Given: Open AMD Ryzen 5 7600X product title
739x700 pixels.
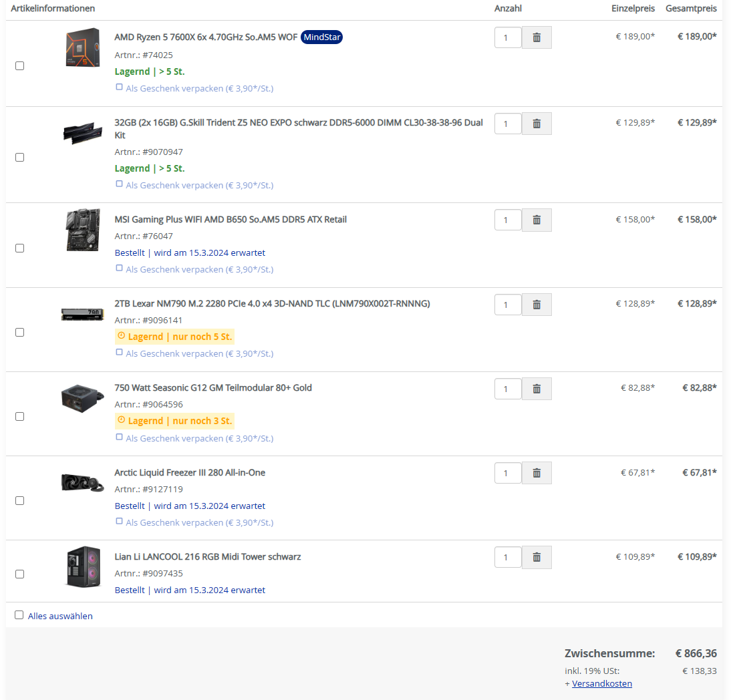Looking at the screenshot, I should pos(206,37).
